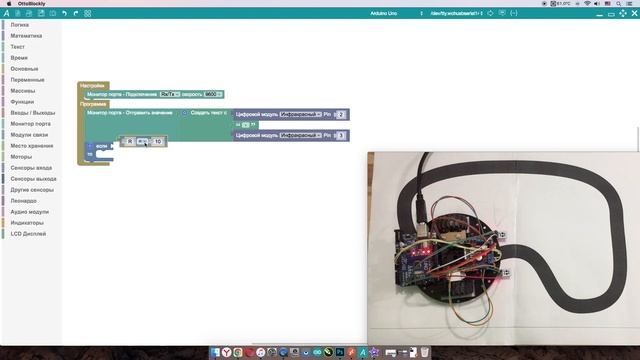
Task: Open the Переменные category
Action: [27, 80]
